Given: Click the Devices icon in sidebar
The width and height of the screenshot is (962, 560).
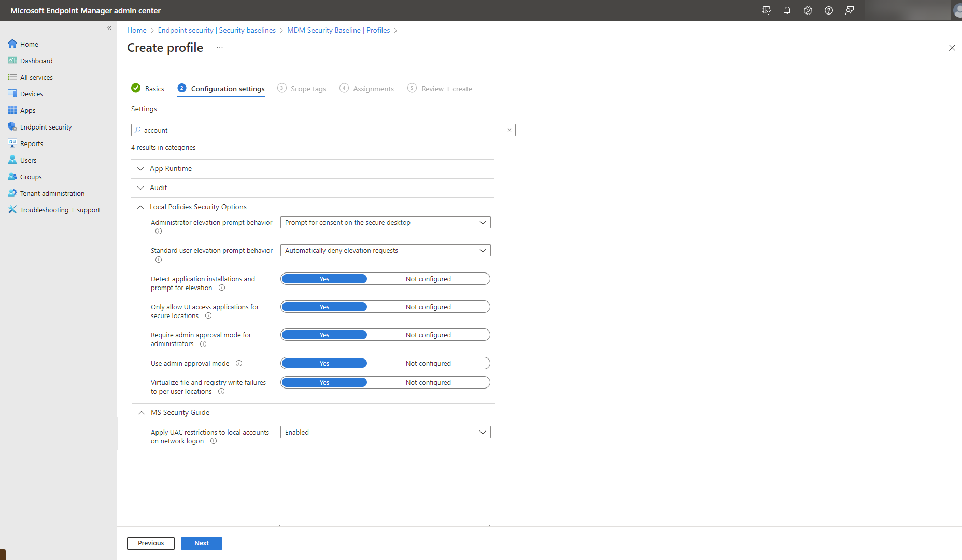Looking at the screenshot, I should click(12, 94).
